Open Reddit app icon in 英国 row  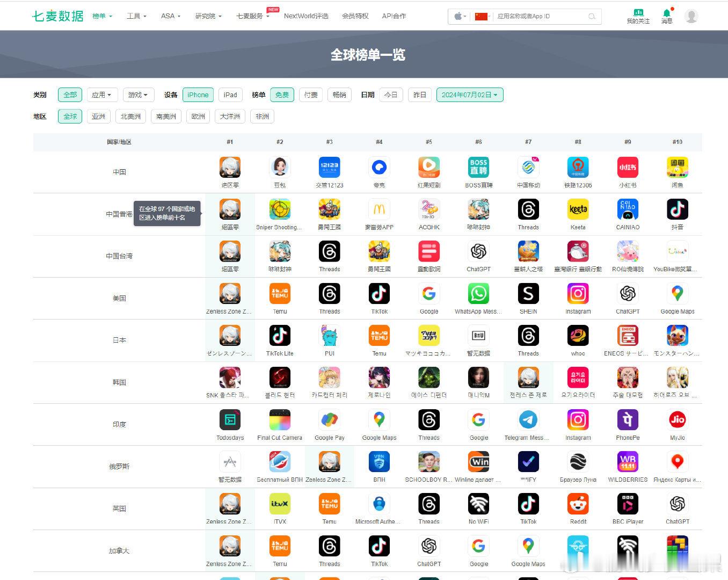click(x=578, y=504)
